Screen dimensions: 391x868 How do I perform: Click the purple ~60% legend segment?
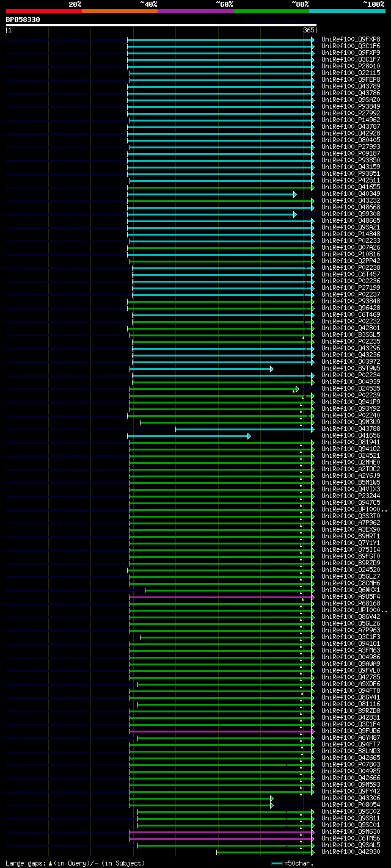coord(195,10)
